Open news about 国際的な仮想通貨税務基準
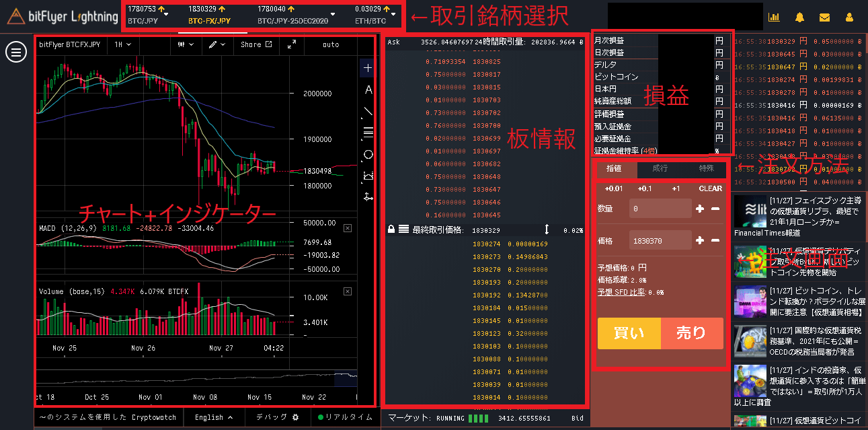This screenshot has height=430, width=868. 814,341
